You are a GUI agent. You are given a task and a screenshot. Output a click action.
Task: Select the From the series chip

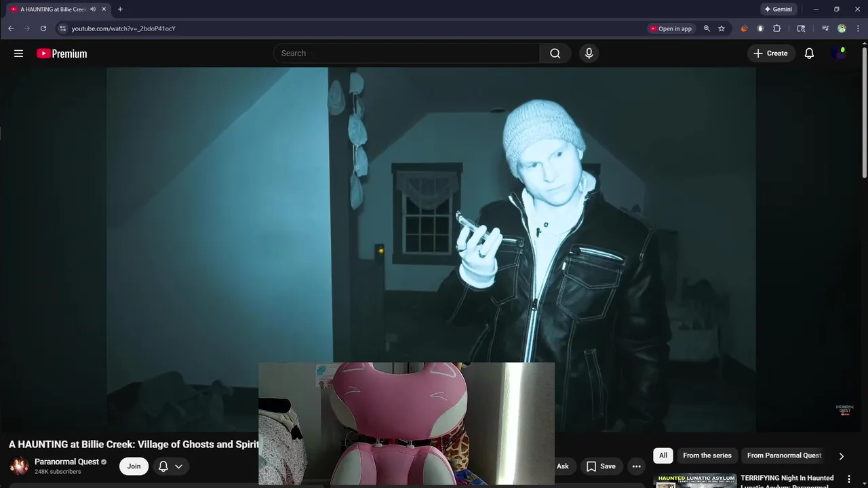[x=707, y=455]
